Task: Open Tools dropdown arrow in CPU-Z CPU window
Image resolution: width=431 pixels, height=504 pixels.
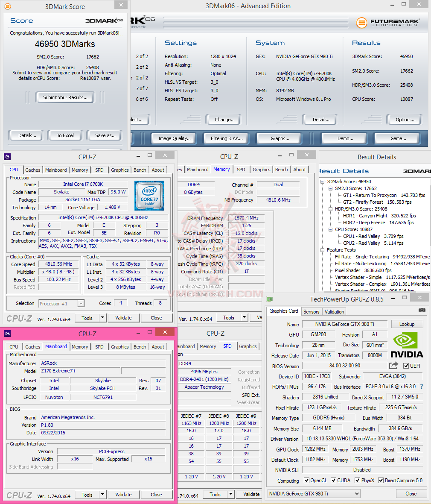Action: 102,318
